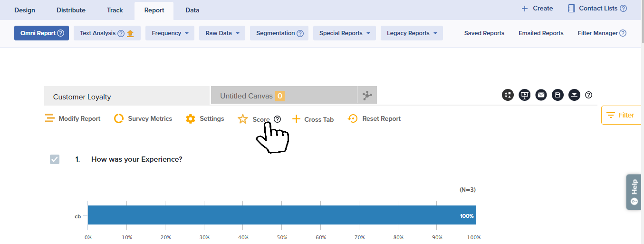Click the Score star icon

pos(243,119)
